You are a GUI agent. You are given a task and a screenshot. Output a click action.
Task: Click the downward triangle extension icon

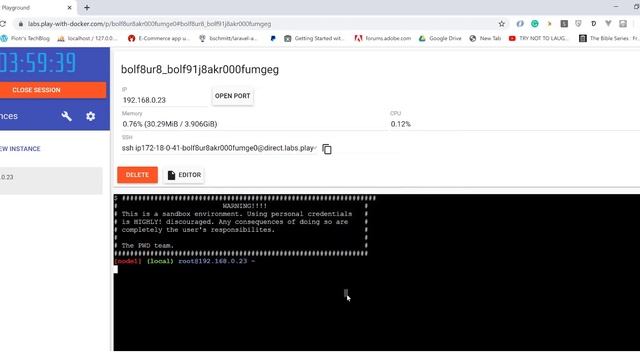tap(608, 24)
